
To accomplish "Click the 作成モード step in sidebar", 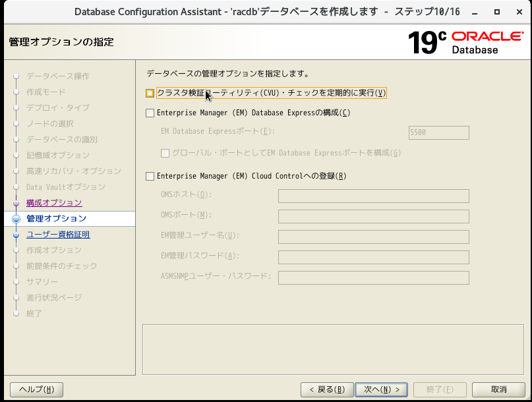I will click(x=46, y=92).
